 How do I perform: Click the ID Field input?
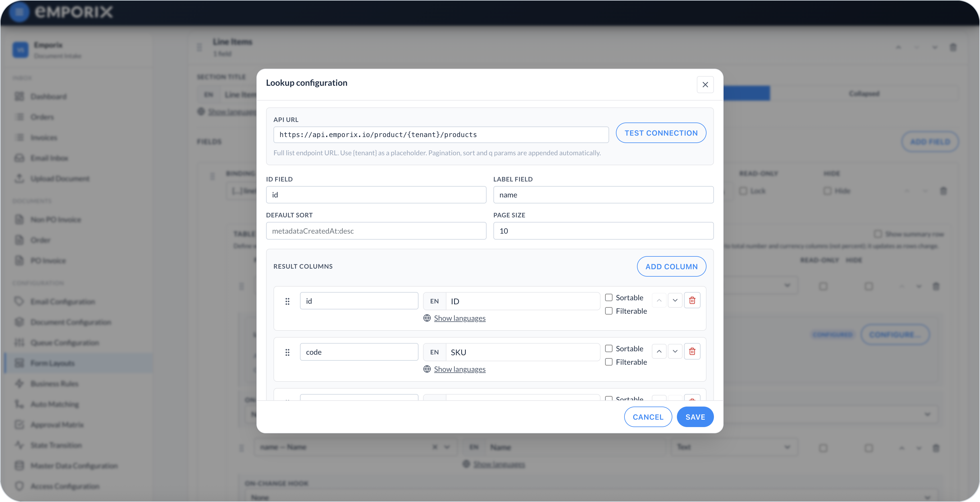coord(376,195)
